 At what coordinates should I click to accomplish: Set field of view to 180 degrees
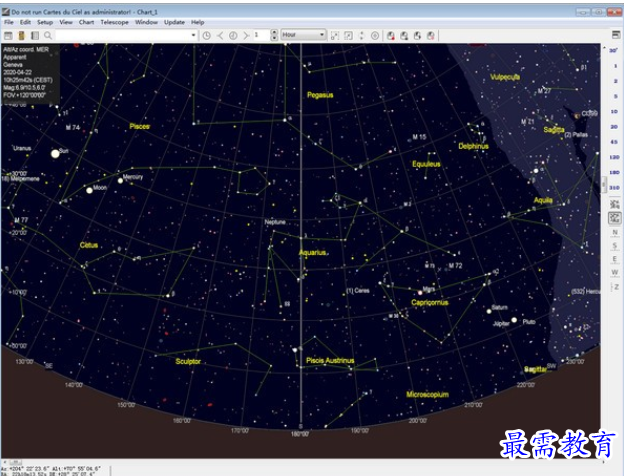[x=614, y=172]
